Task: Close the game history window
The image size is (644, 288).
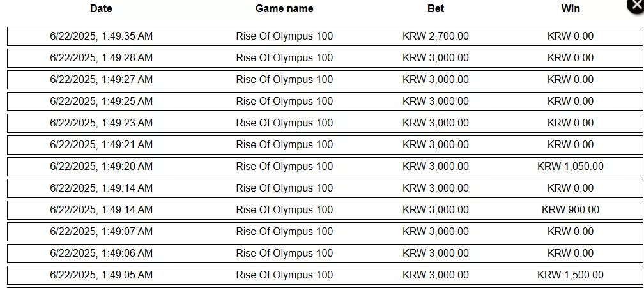Action: [636, 5]
